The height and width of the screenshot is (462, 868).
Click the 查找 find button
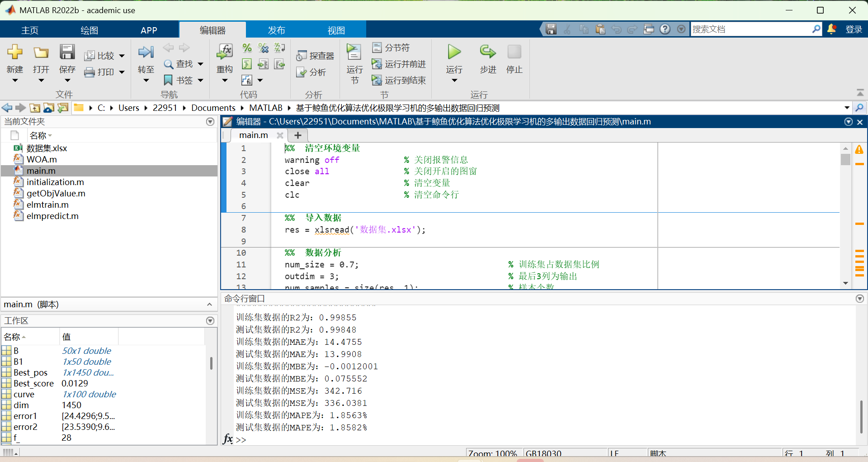pos(179,64)
